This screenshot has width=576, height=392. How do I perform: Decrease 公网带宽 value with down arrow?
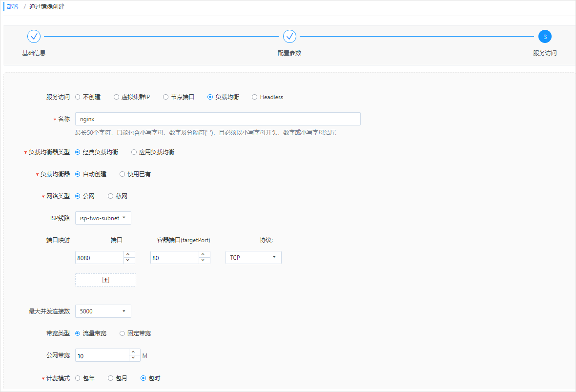[x=133, y=358]
